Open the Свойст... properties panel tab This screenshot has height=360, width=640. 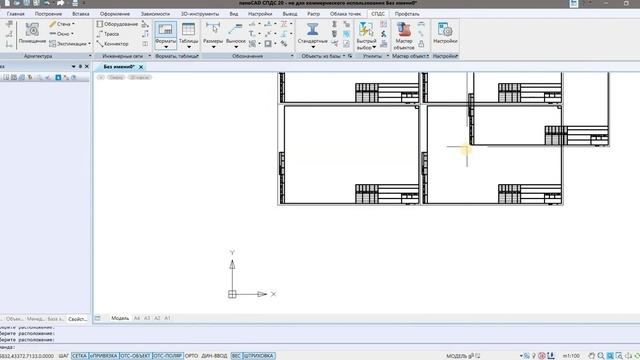tap(77, 319)
